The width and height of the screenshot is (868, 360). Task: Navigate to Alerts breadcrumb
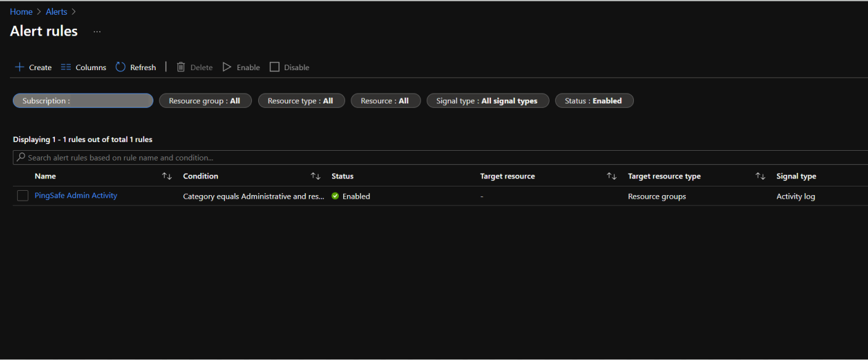(x=57, y=12)
